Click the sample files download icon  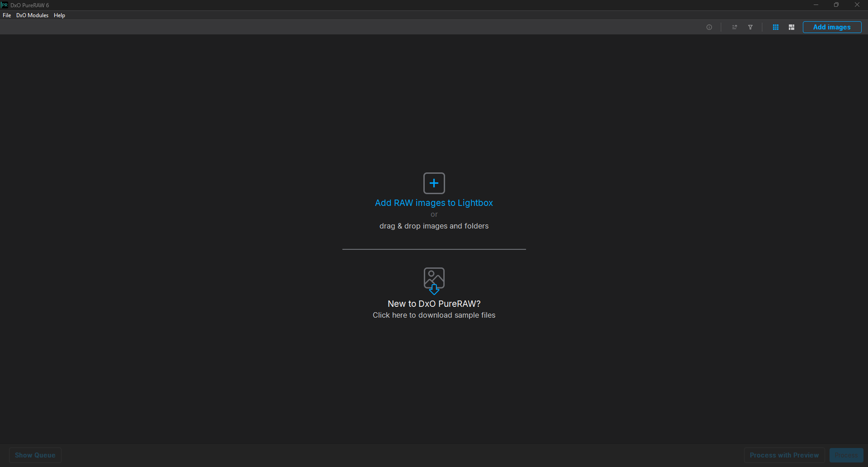coord(434,281)
